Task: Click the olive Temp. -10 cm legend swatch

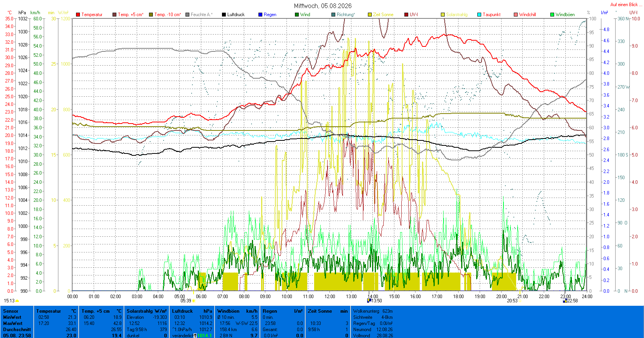Action: pyautogui.click(x=151, y=15)
